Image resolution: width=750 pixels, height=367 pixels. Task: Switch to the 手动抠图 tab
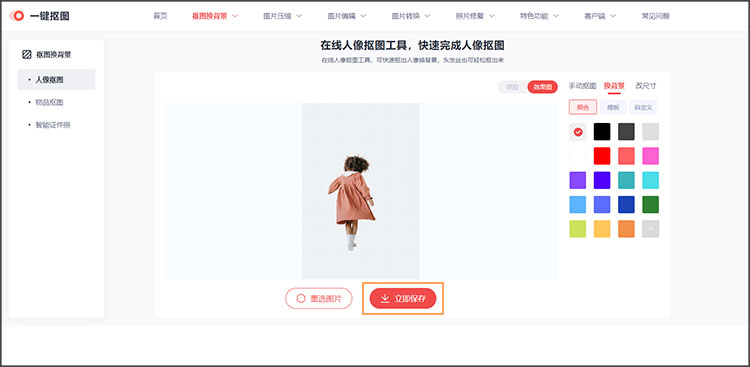coord(582,86)
